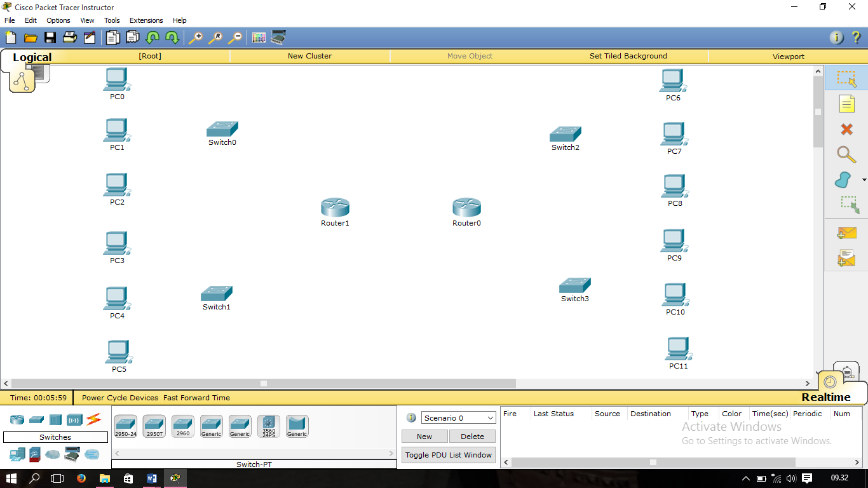Viewport: 868px width, 488px height.
Task: Choose the Resize Shape tool
Action: coord(846,205)
